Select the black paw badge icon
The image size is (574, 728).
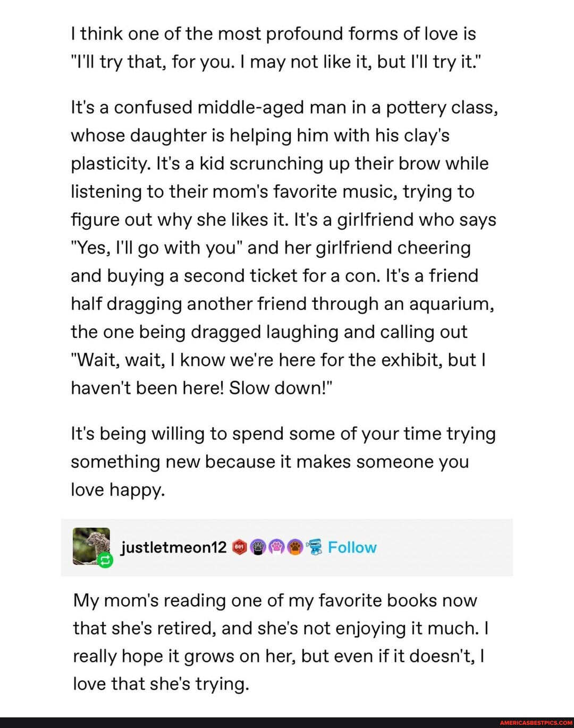tap(258, 547)
